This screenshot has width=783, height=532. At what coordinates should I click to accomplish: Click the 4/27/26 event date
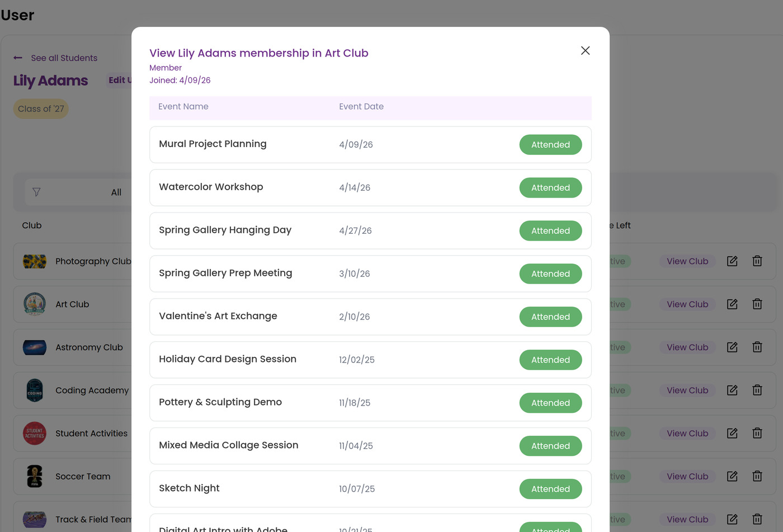coord(355,230)
